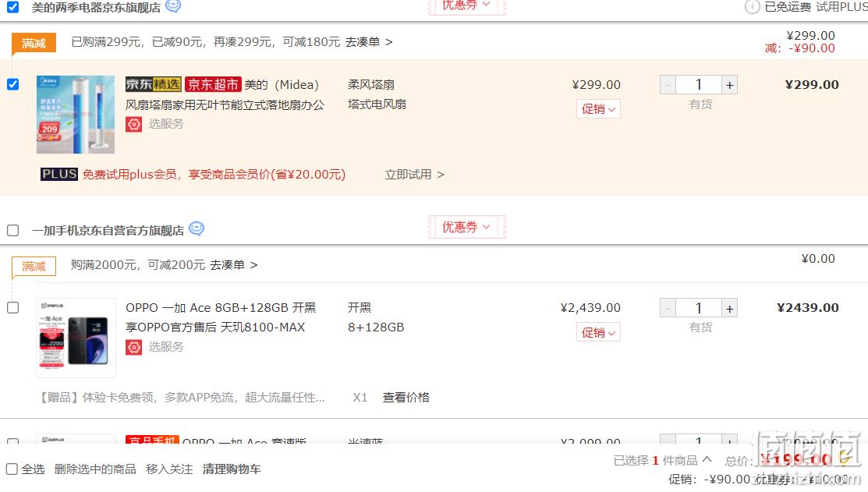Click 删除选中的商品 to delete selected items
Screen dimensions: 868x492
point(95,469)
